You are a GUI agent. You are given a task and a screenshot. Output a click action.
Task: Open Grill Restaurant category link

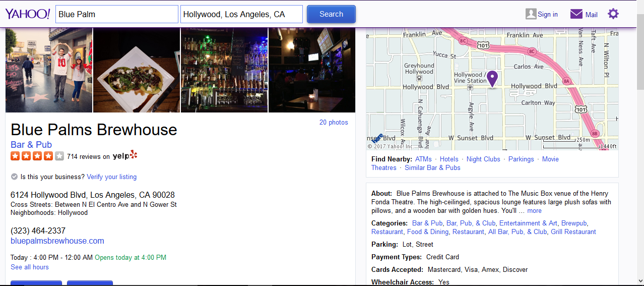[x=573, y=232]
